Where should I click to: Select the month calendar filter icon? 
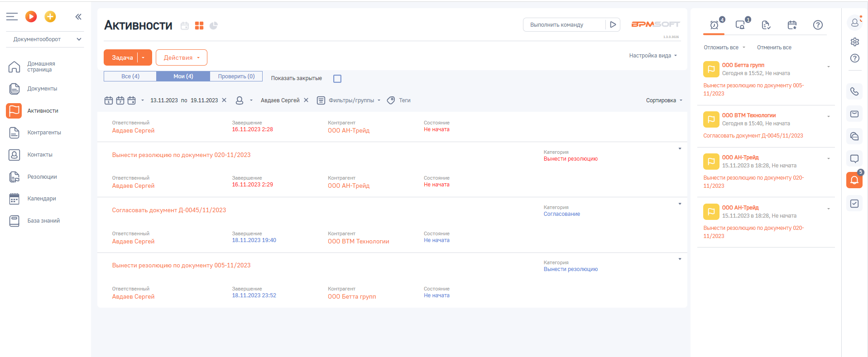click(x=132, y=100)
